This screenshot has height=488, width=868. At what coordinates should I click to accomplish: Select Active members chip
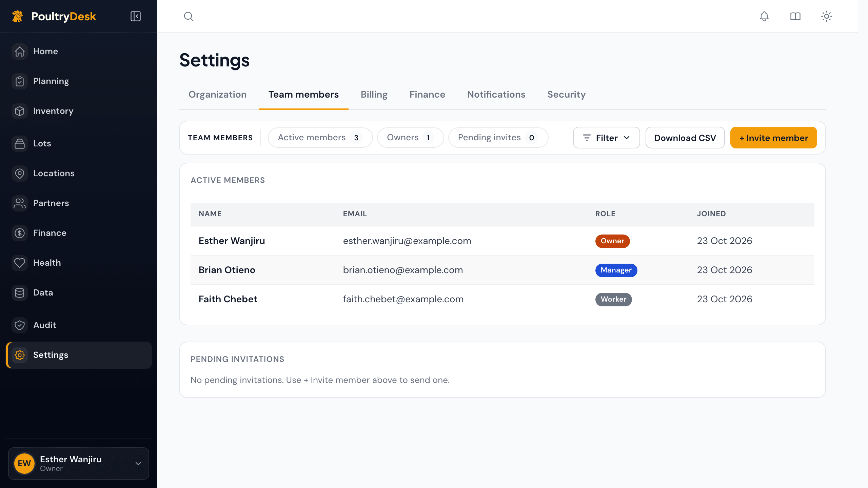(320, 138)
